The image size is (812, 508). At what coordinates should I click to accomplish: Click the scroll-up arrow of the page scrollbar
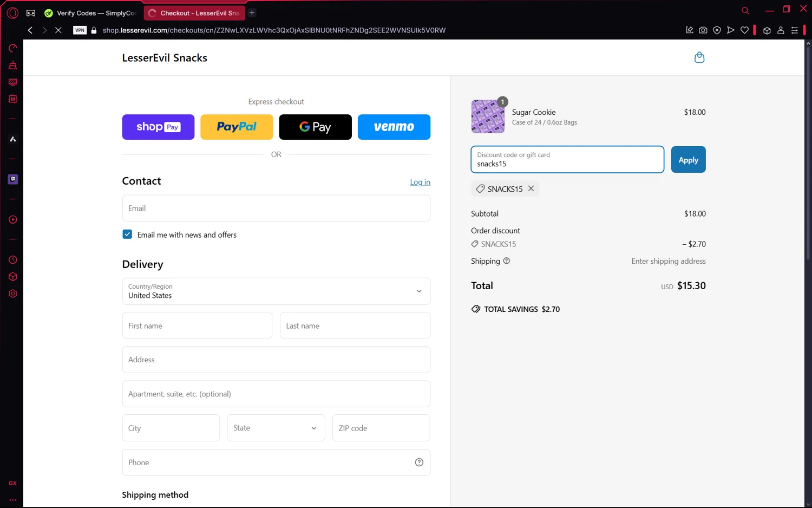(x=808, y=43)
